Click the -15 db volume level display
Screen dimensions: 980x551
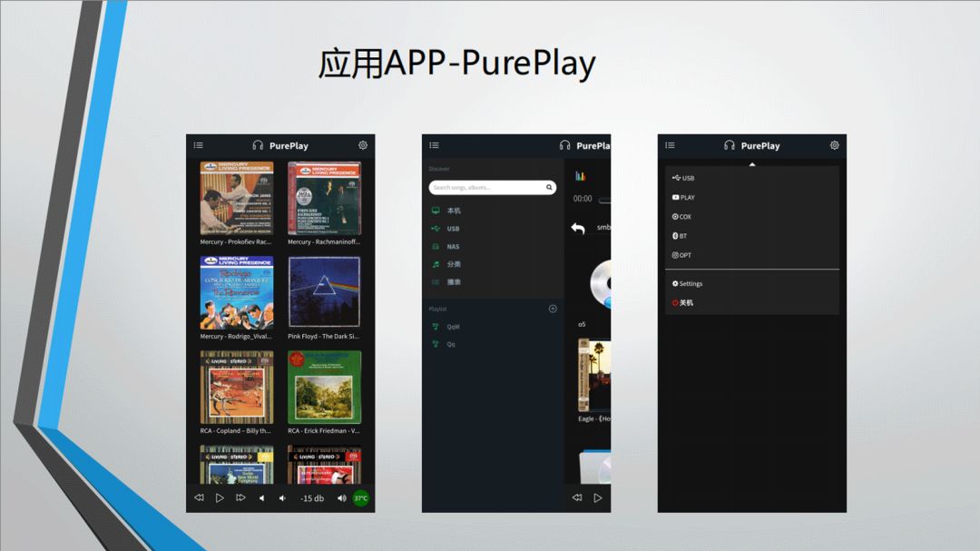[313, 498]
